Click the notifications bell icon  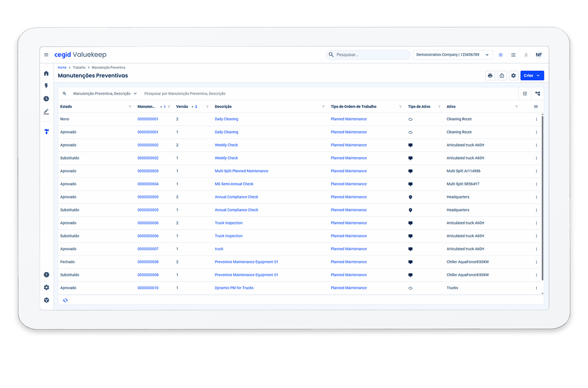click(x=526, y=55)
